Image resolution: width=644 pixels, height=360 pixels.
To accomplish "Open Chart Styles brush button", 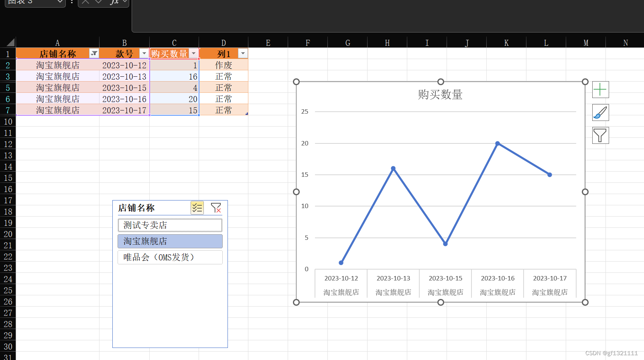I will pos(600,112).
